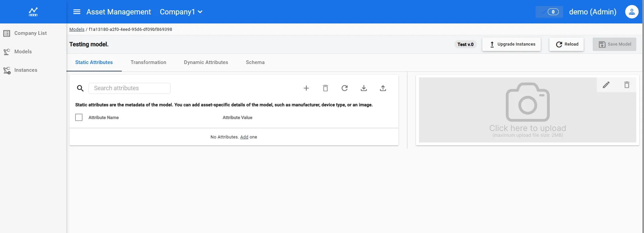644x233 pixels.
Task: Click the Attribute Name column header
Action: [x=104, y=118]
